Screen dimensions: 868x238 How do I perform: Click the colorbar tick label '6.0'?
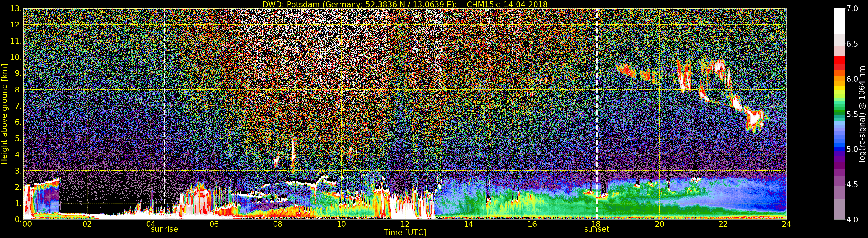pos(852,79)
